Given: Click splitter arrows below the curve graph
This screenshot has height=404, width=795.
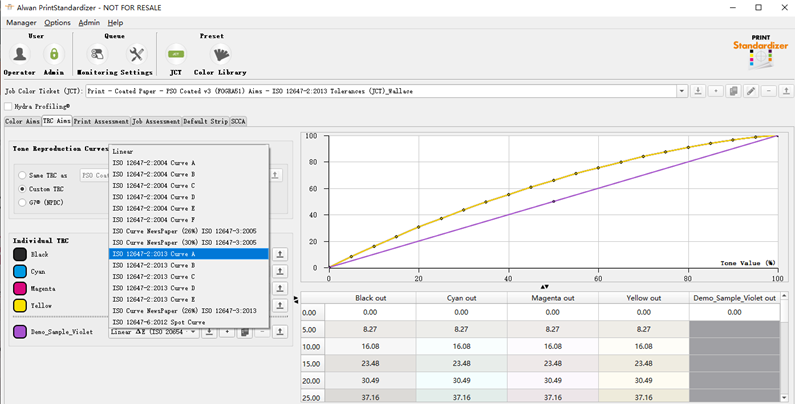Looking at the screenshot, I should coord(545,287).
